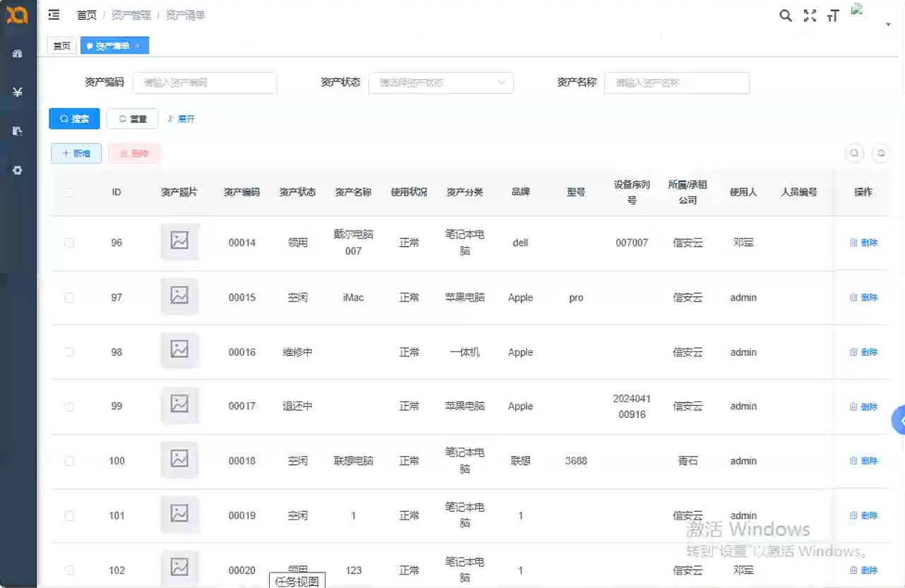905x588 pixels.
Task: Click the user avatar image in the header
Action: [858, 9]
